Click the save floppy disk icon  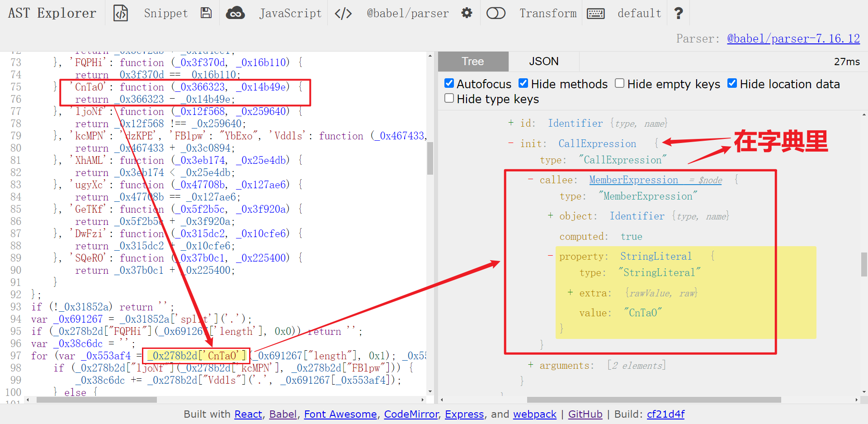[206, 13]
